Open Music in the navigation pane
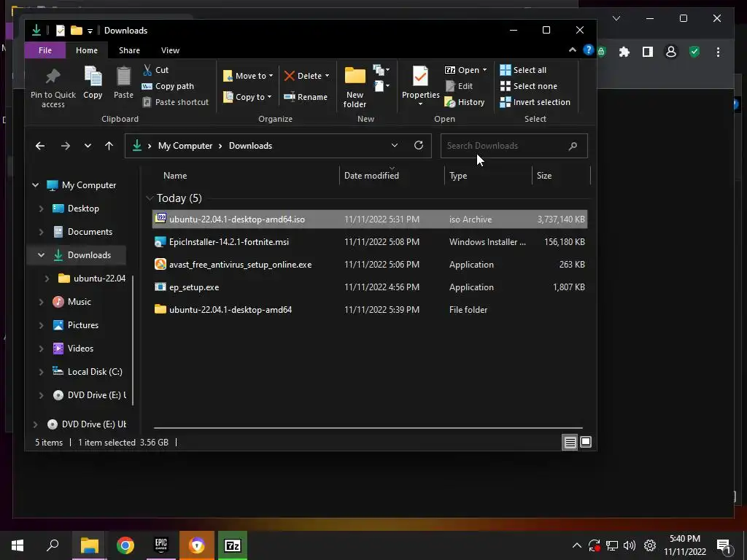747x560 pixels. point(79,302)
